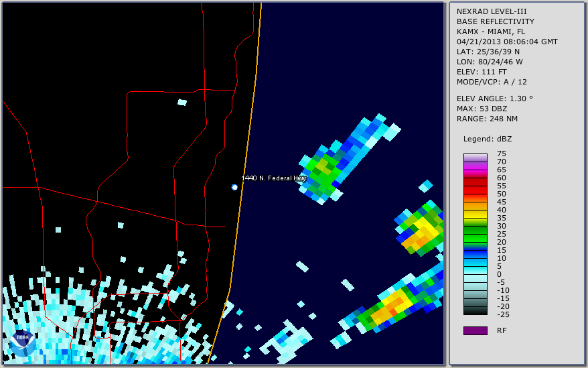
Task: Click the RF legend label
Action: (x=502, y=331)
